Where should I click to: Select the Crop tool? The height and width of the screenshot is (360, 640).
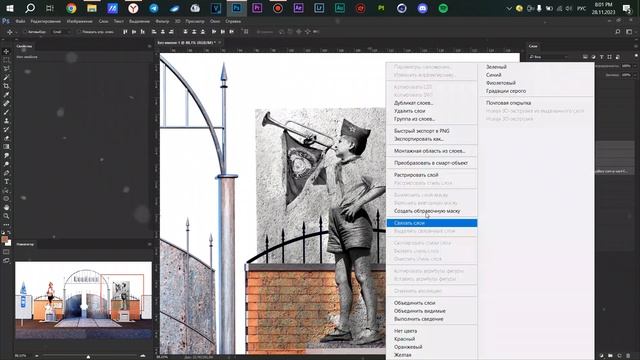pyautogui.click(x=6, y=86)
